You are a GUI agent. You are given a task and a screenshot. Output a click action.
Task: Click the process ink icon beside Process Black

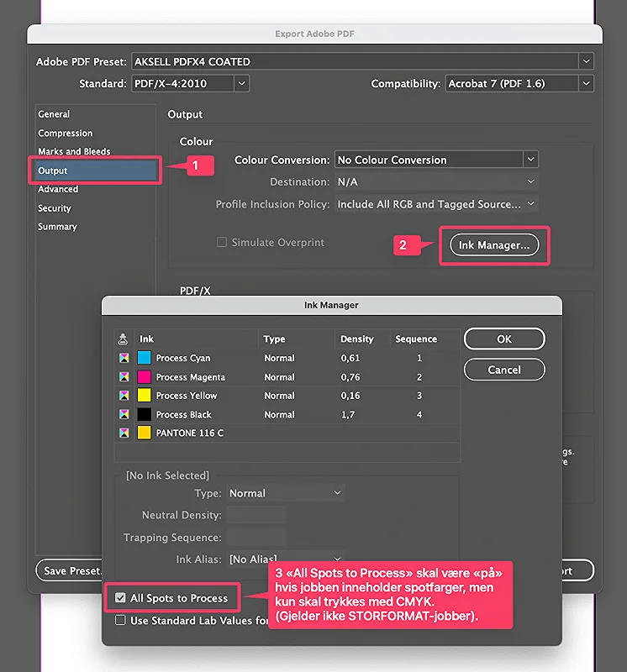click(124, 414)
